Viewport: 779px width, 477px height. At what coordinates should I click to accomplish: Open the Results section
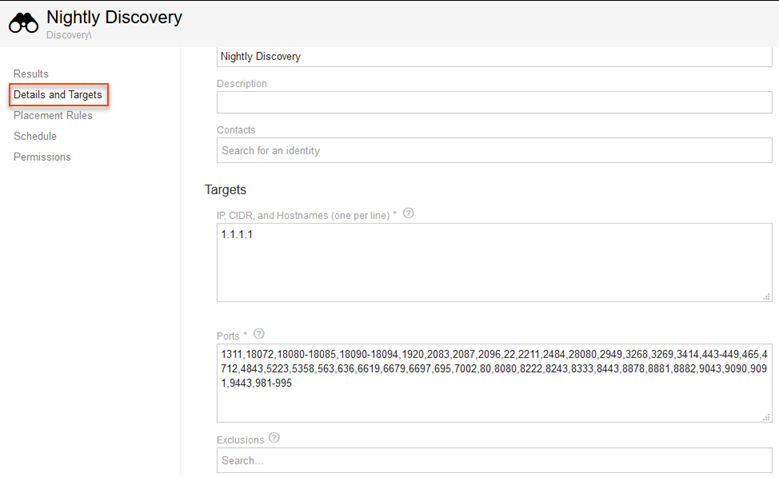point(31,74)
